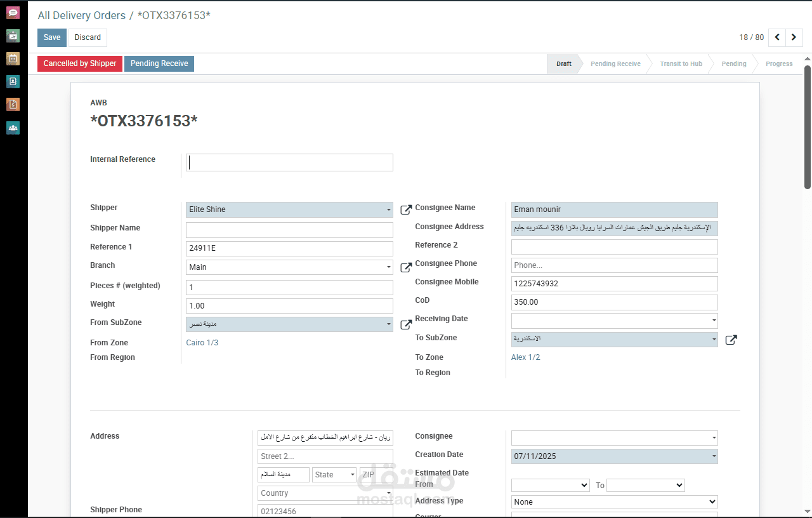Viewport: 812px width, 518px height.
Task: Click the AWB title *OTX3376153*
Action: [x=144, y=121]
